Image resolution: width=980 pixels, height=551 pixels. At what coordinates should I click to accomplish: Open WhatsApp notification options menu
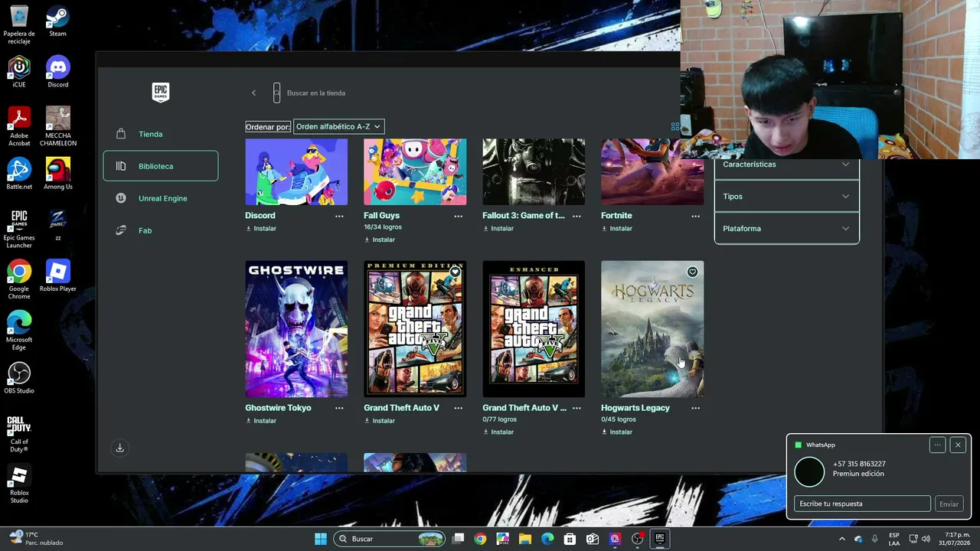[937, 445]
